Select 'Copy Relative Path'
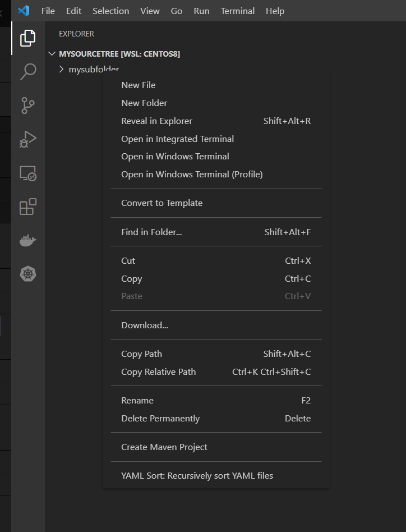 point(159,372)
